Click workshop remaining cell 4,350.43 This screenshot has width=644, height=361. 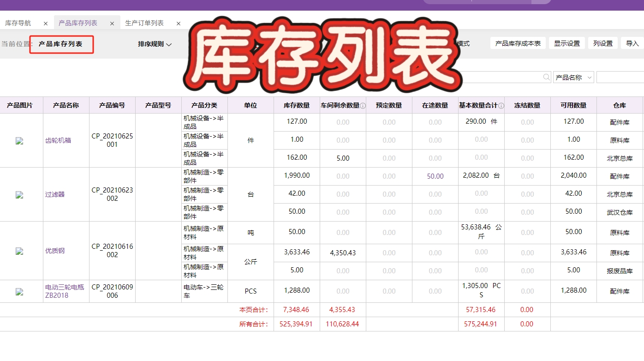[343, 253]
